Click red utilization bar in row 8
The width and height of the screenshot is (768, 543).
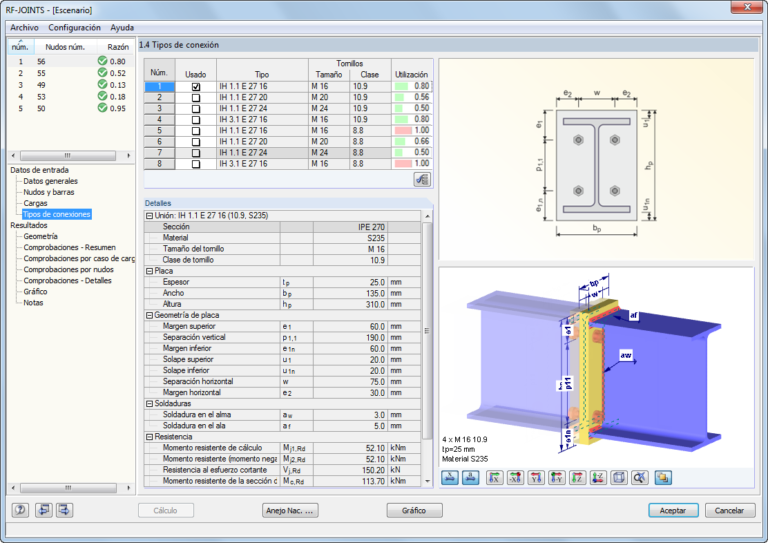[403, 164]
